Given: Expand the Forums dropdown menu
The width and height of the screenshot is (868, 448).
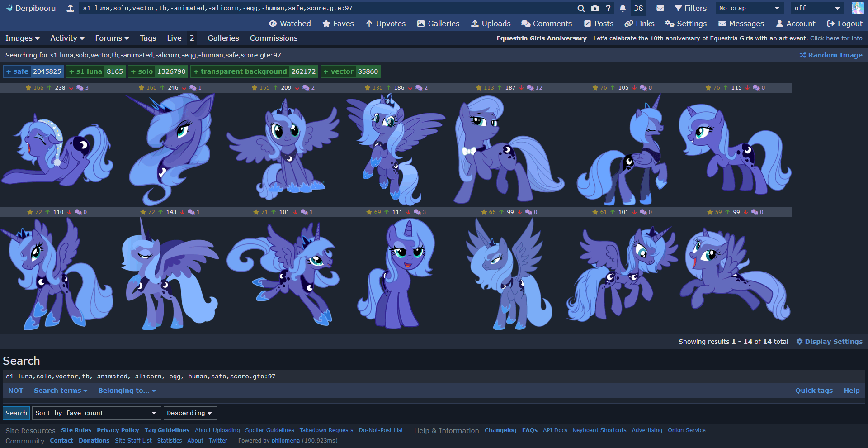Looking at the screenshot, I should click(112, 38).
